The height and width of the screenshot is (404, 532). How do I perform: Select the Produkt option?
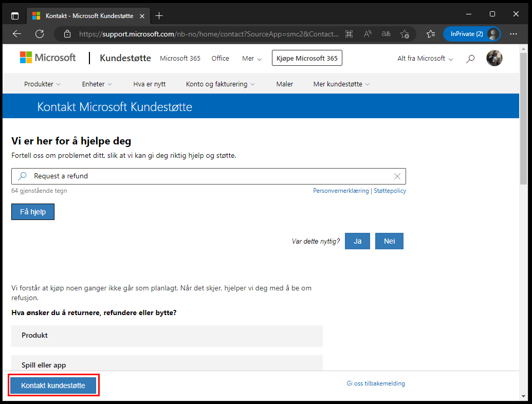167,336
